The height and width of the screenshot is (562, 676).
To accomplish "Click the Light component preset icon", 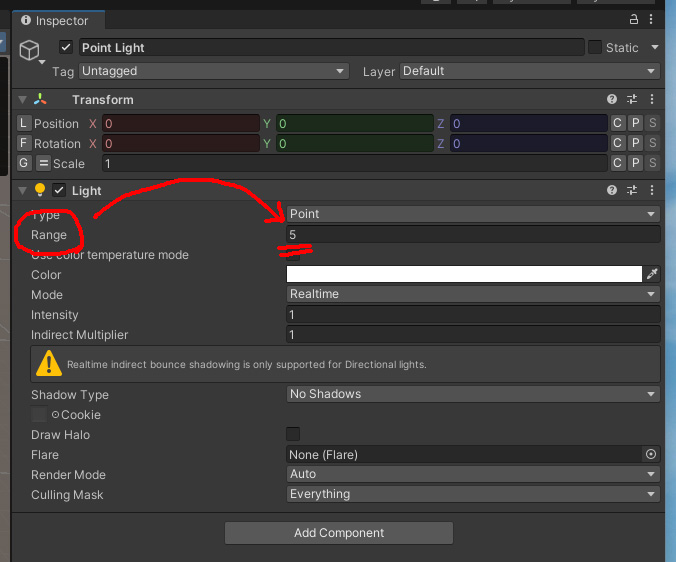I will [632, 191].
